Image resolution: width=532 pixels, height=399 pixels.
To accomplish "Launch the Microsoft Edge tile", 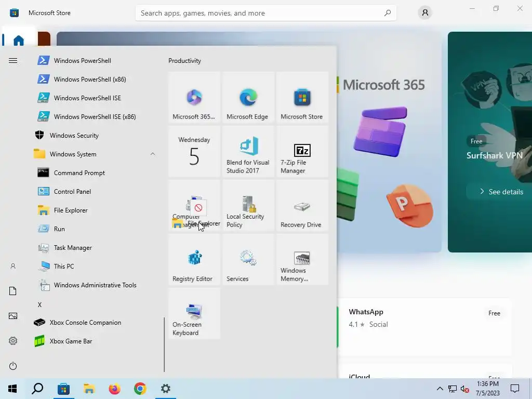I will [x=248, y=97].
